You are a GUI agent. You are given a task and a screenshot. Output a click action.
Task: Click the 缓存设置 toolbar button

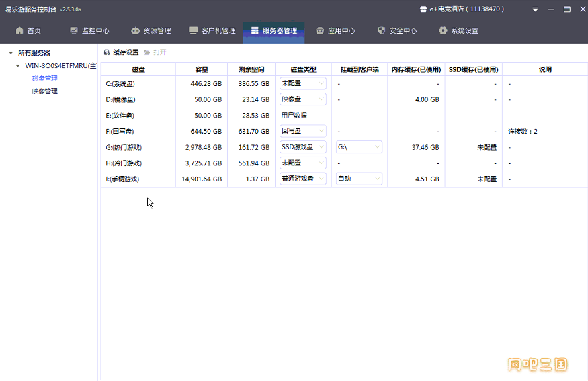122,52
